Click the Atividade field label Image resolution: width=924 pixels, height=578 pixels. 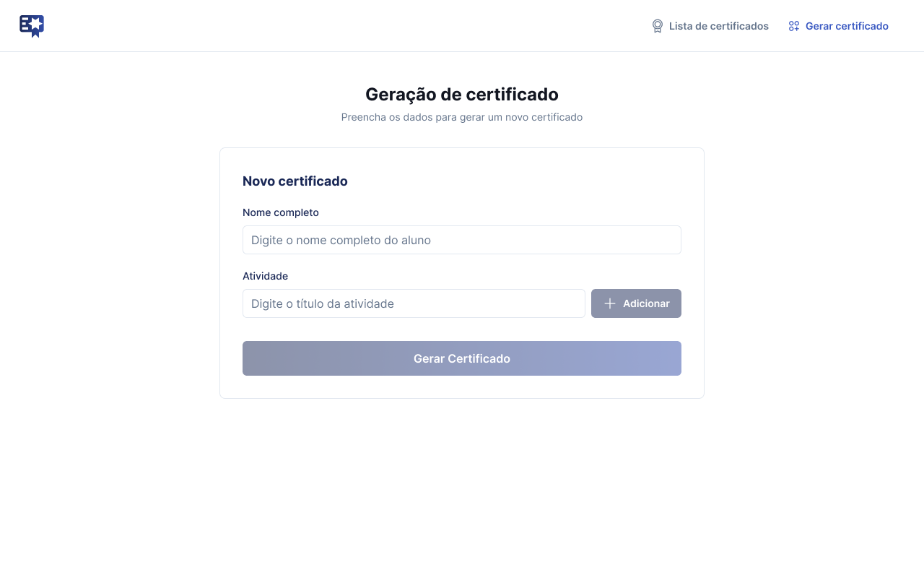265,276
